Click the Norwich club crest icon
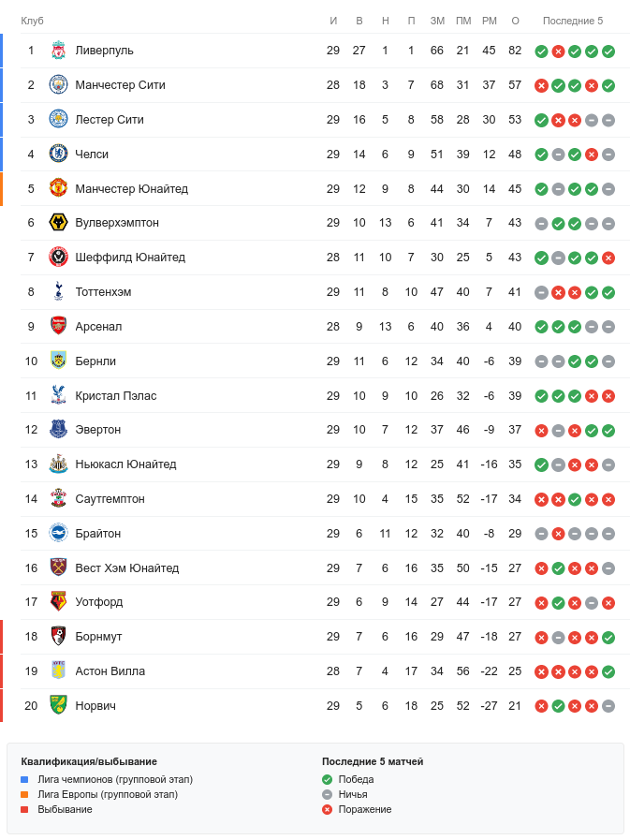The height and width of the screenshot is (840, 630). (58, 706)
